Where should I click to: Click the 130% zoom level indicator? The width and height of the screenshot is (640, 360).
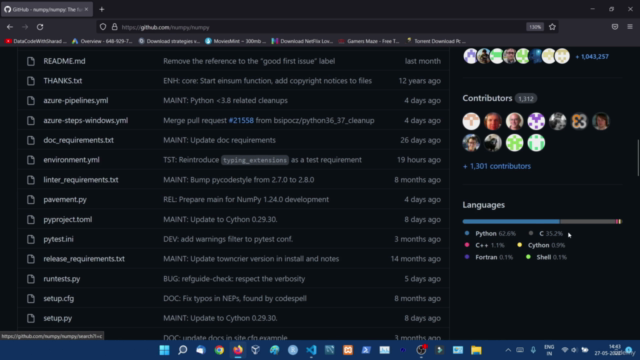[535, 27]
